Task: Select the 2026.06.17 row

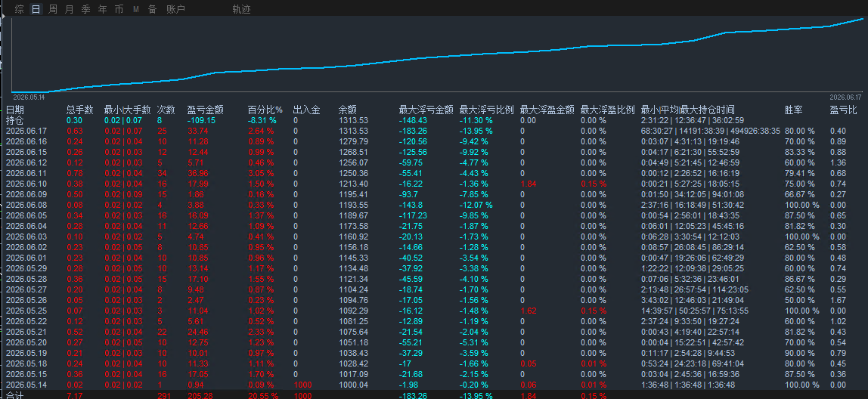Action: (434, 131)
